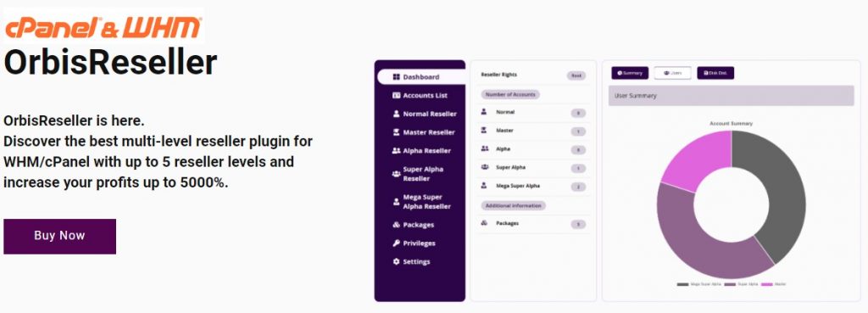Open the Normal Reseller sidebar person icon
This screenshot has height=313, width=868.
396,114
